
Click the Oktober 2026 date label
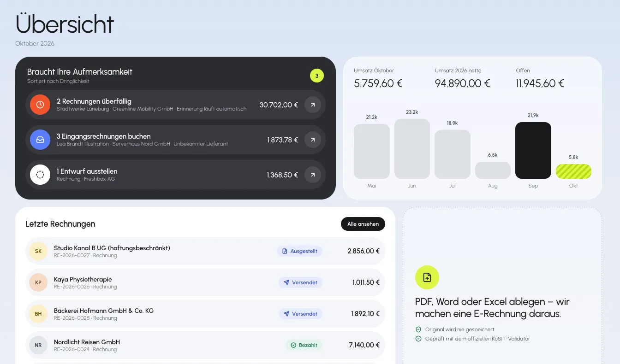35,43
